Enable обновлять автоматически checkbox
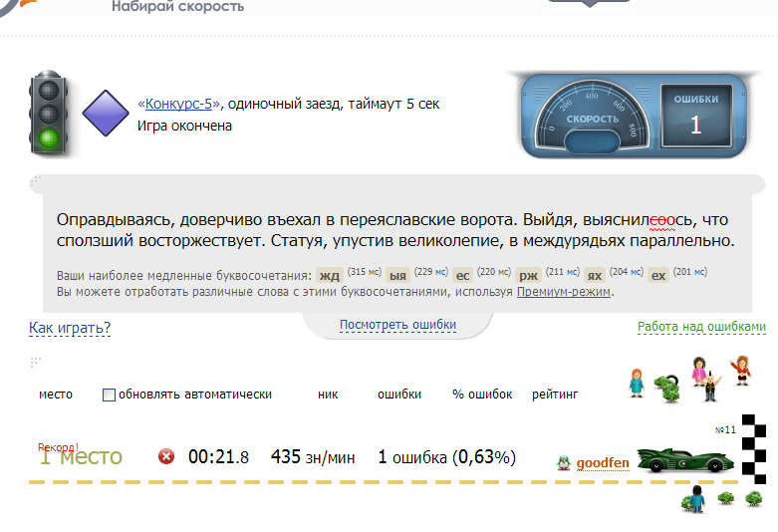778x532 pixels. [x=109, y=396]
